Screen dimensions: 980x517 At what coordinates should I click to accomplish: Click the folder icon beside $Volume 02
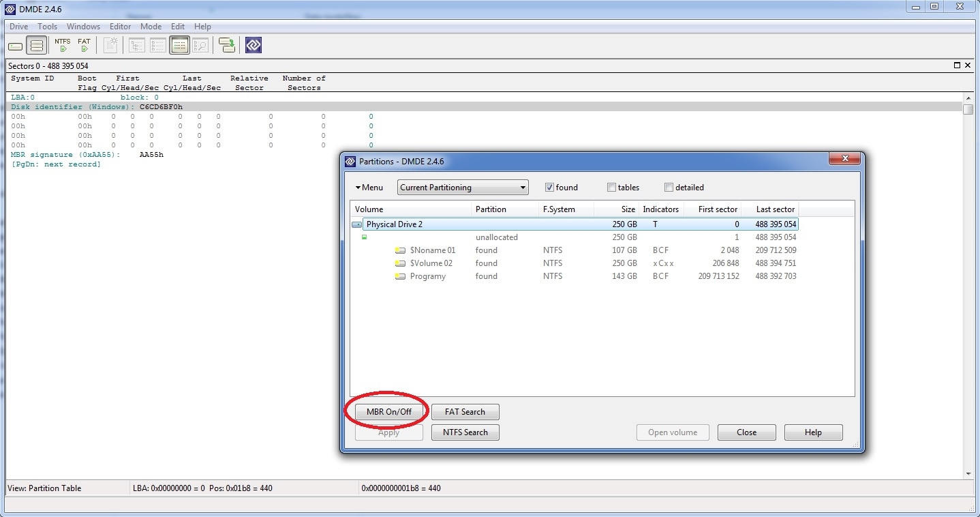point(401,263)
